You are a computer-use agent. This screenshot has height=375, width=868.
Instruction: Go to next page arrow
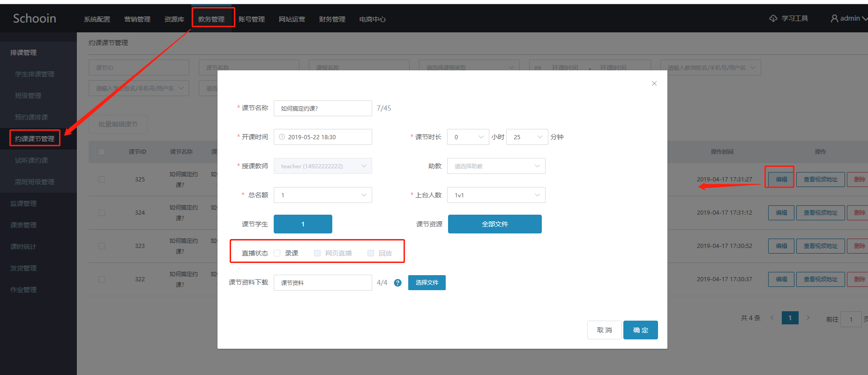coord(808,318)
